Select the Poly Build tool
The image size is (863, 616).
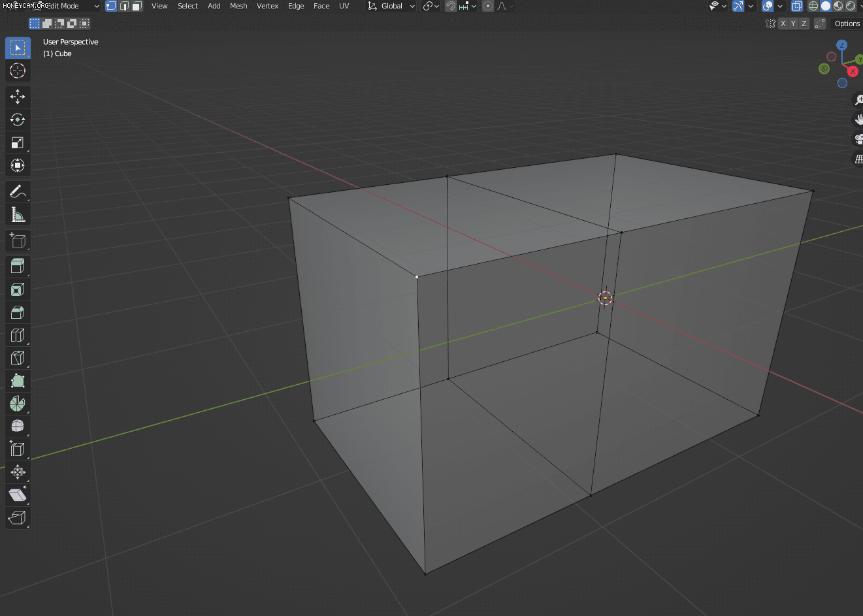[x=18, y=381]
